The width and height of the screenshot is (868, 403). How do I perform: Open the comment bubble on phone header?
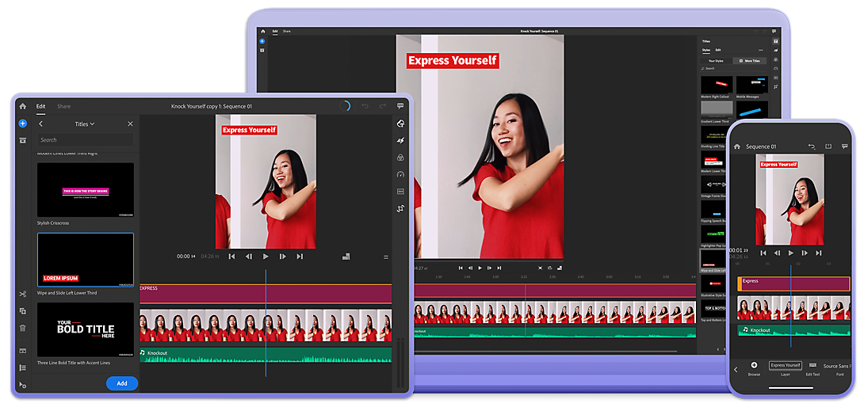point(845,146)
